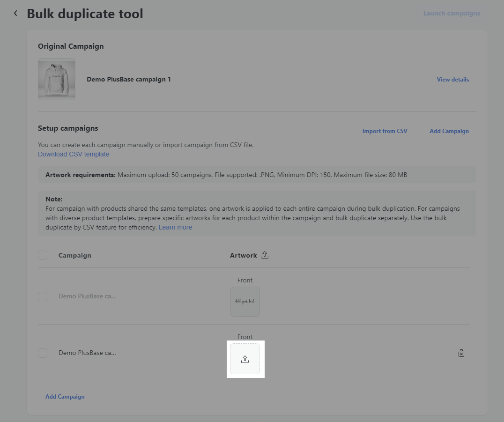Click Import from CSV
The image size is (504, 422).
click(x=385, y=131)
